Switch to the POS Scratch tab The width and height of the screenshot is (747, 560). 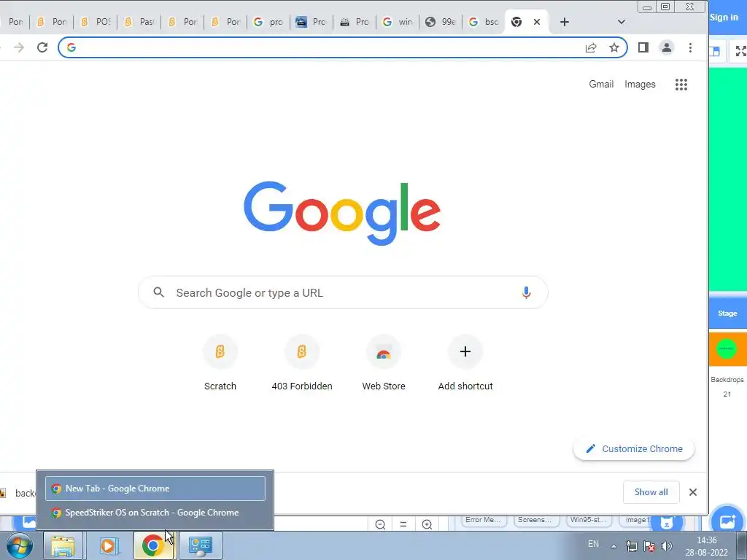(96, 22)
